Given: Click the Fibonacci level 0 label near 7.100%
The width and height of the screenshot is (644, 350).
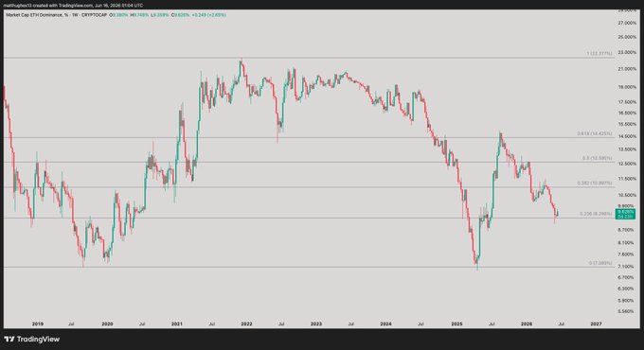Looking at the screenshot, I should (600, 263).
